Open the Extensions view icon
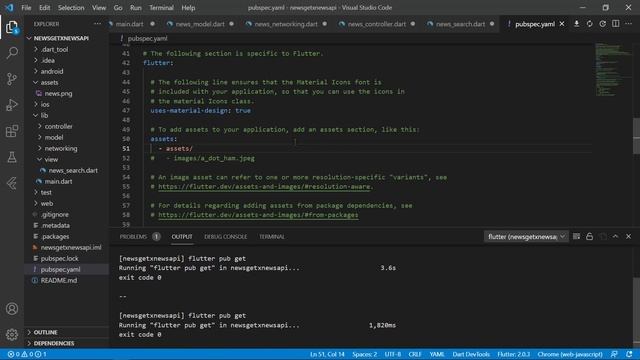This screenshot has width=640, height=360. pyautogui.click(x=12, y=131)
